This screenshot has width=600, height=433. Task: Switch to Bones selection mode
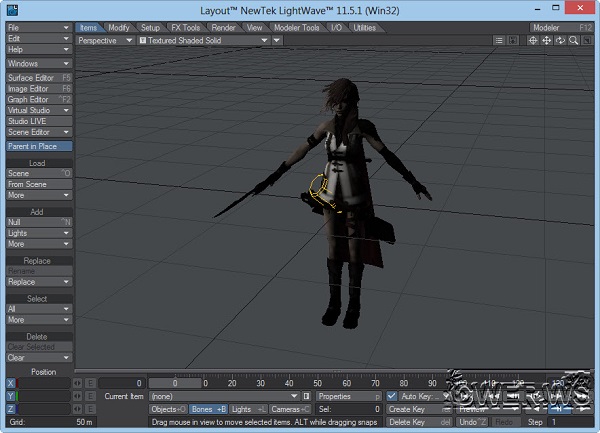point(209,409)
